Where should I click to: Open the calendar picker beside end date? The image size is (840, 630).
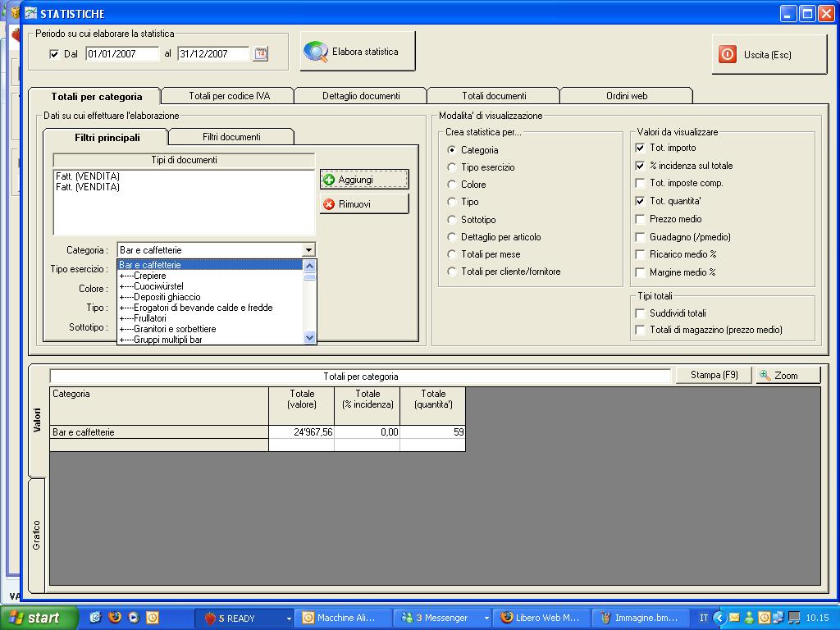click(261, 53)
